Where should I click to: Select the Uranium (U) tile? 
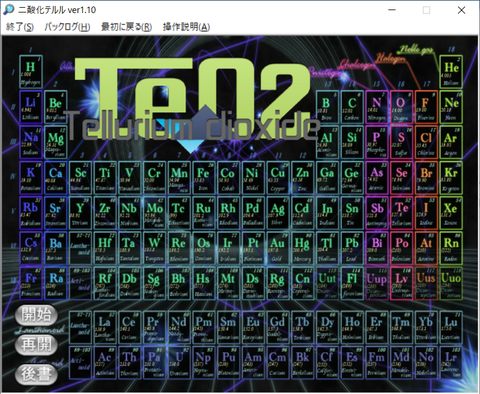179,363
